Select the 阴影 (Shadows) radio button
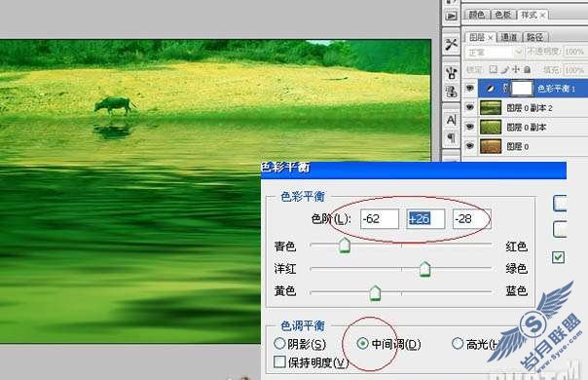 click(x=279, y=344)
